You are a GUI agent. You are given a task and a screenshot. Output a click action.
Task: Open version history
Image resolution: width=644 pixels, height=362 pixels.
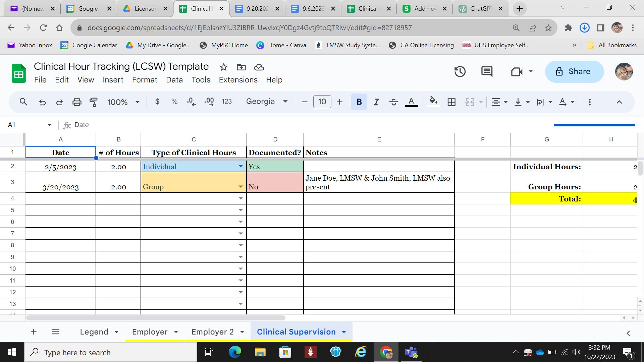tap(460, 71)
